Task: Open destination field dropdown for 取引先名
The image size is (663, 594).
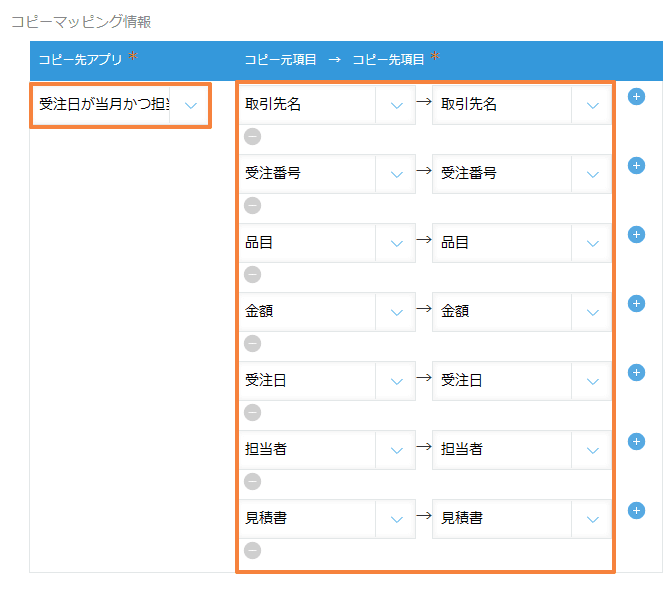Action: coord(522,105)
